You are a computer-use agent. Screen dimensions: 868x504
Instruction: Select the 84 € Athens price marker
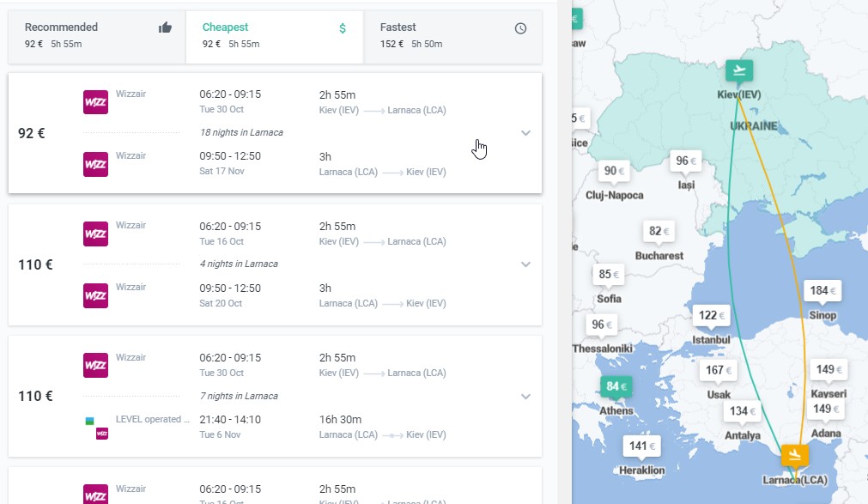616,386
